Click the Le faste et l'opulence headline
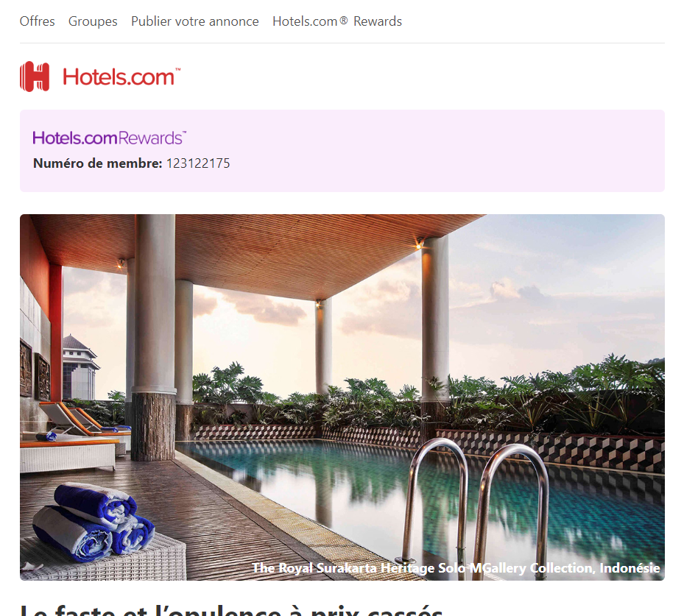Viewport: 684px width, 616px height. [x=231, y=610]
